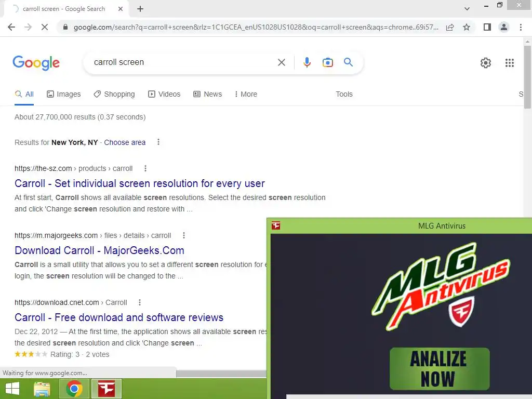Image resolution: width=532 pixels, height=399 pixels.
Task: Open Carroll - Set individual screen resolution link
Action: 139,183
